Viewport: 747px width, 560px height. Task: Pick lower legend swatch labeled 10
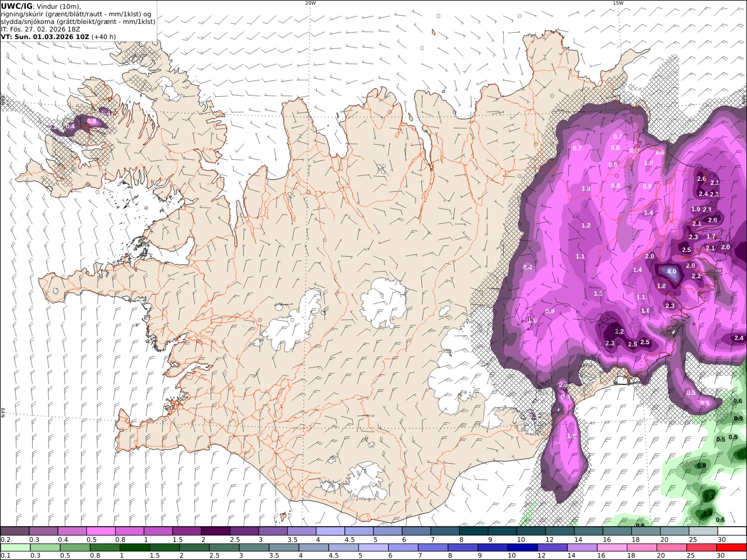(x=522, y=548)
